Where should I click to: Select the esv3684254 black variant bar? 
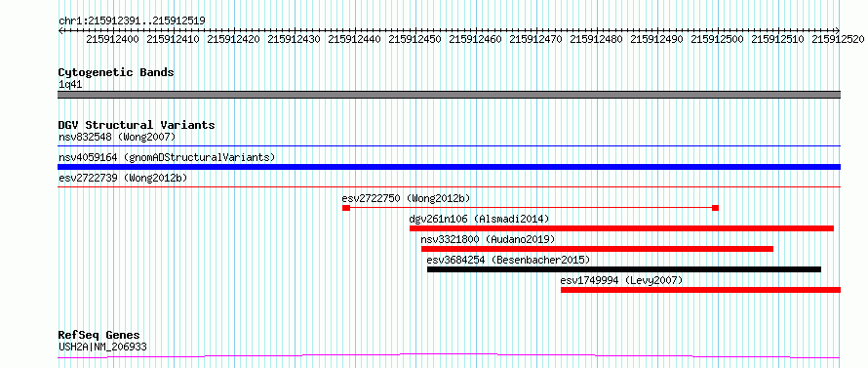(x=624, y=269)
